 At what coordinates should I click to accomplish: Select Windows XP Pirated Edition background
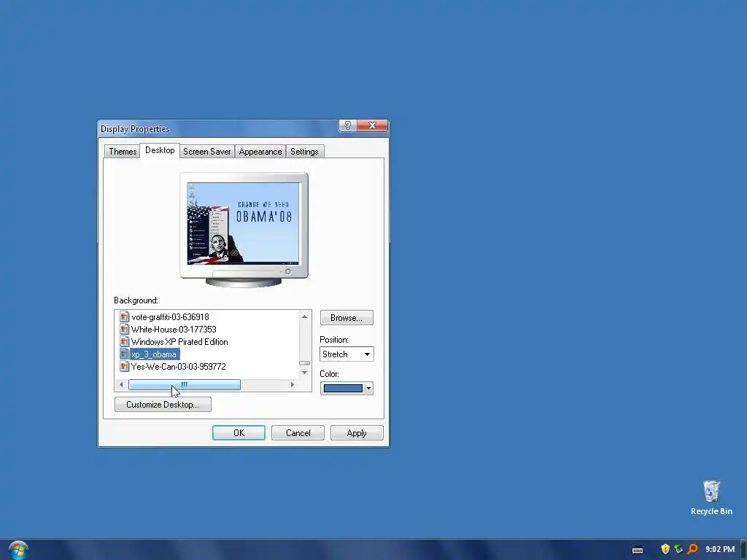click(179, 341)
